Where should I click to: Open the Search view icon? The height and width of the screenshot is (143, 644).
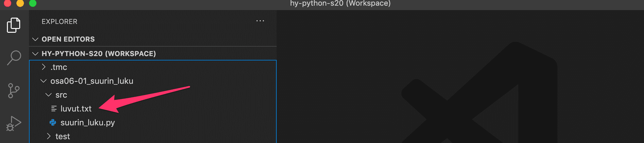pos(14,58)
